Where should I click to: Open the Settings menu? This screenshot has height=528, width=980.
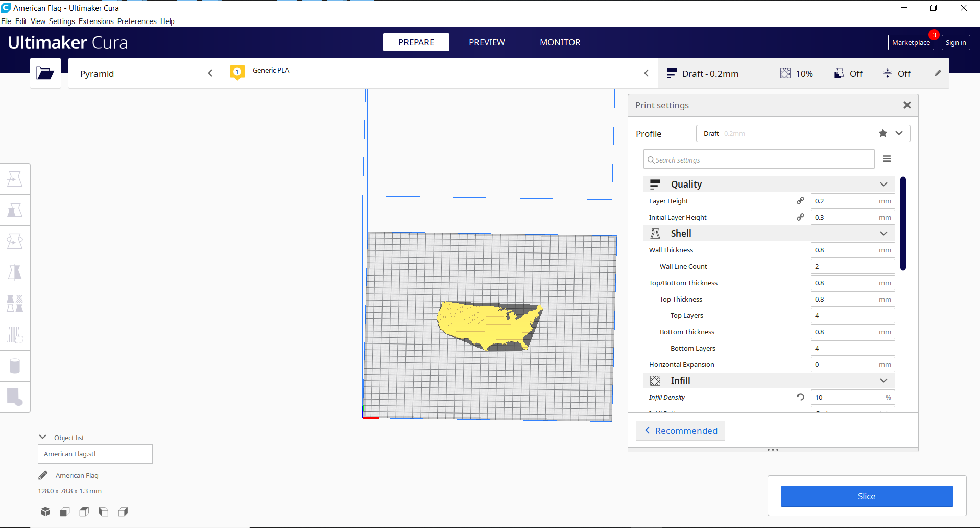coord(62,21)
